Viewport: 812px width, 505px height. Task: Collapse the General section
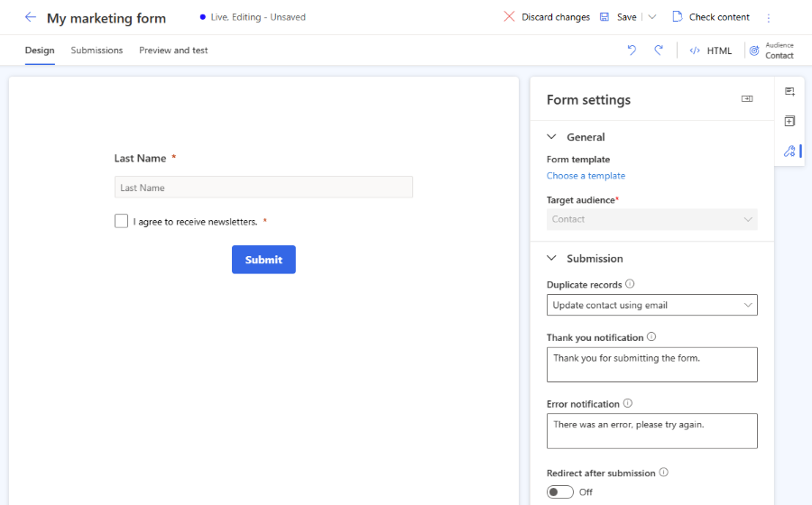(551, 136)
